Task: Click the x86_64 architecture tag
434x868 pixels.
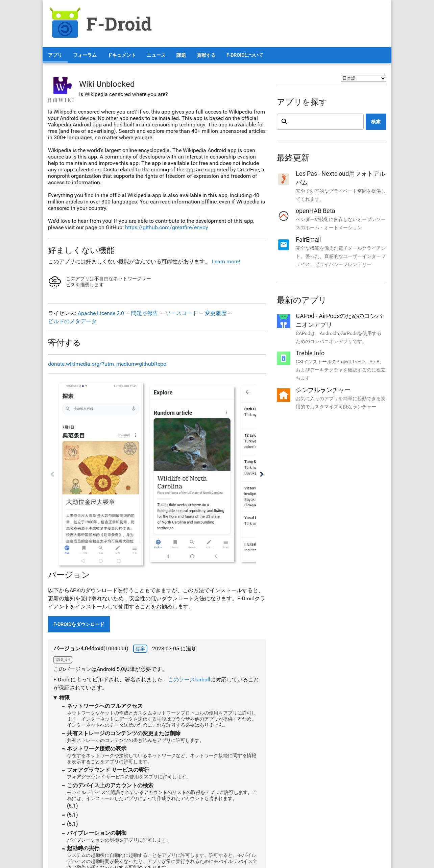Action: [x=63, y=659]
